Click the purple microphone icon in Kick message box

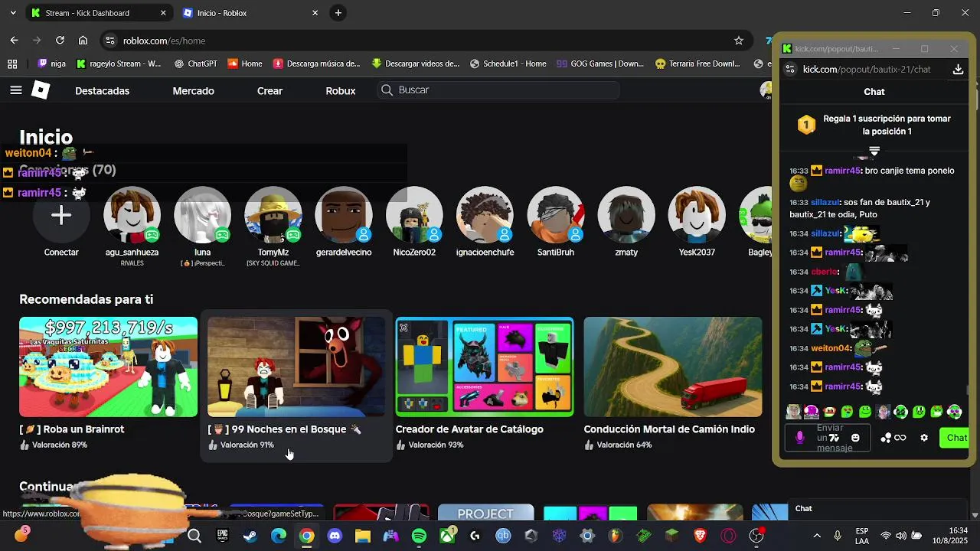799,438
